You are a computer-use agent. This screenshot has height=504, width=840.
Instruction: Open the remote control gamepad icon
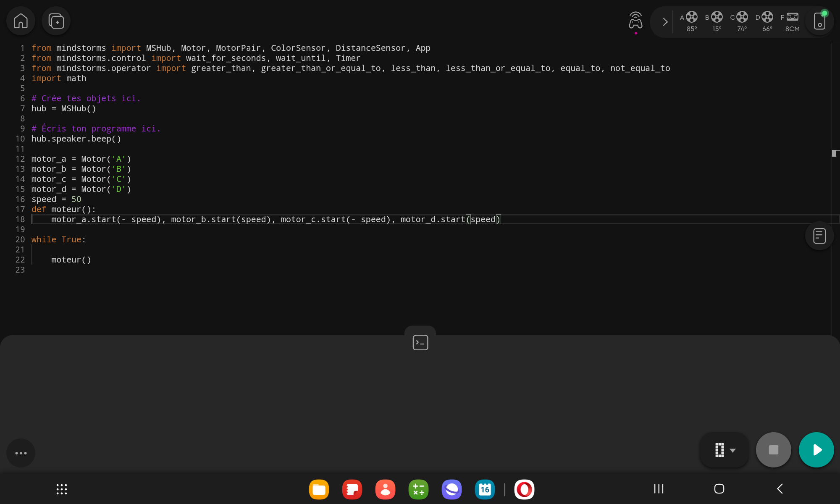635,21
